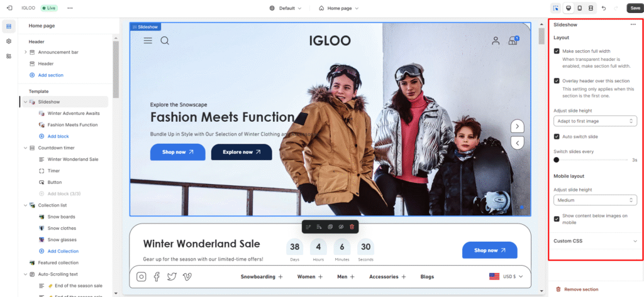
Task: Enable the inspector selection tool
Action: (555, 8)
